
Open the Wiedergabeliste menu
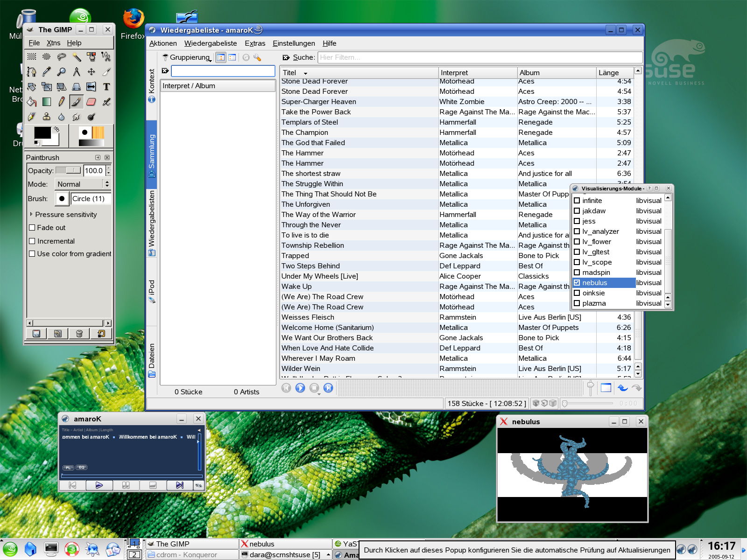(211, 43)
